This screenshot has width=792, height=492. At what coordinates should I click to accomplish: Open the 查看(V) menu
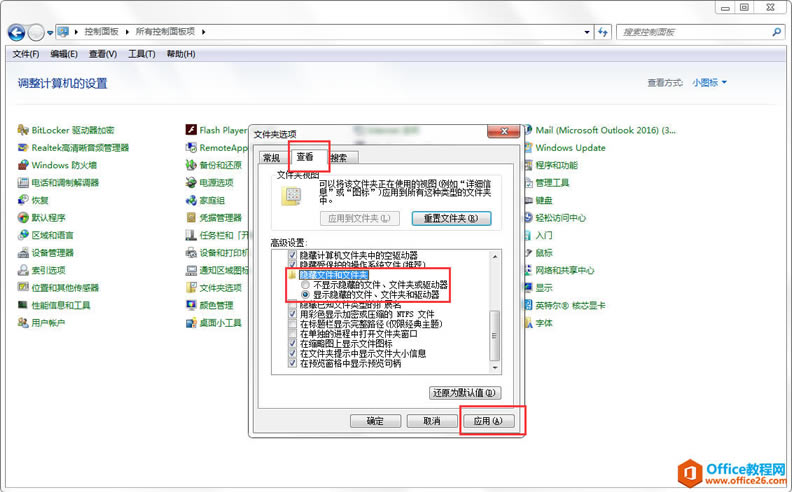103,54
